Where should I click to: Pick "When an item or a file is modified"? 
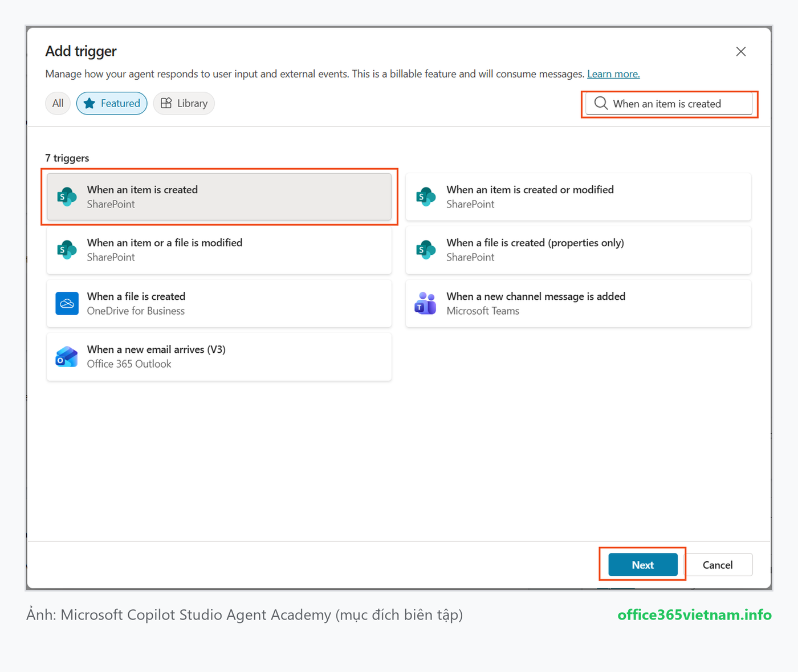219,250
